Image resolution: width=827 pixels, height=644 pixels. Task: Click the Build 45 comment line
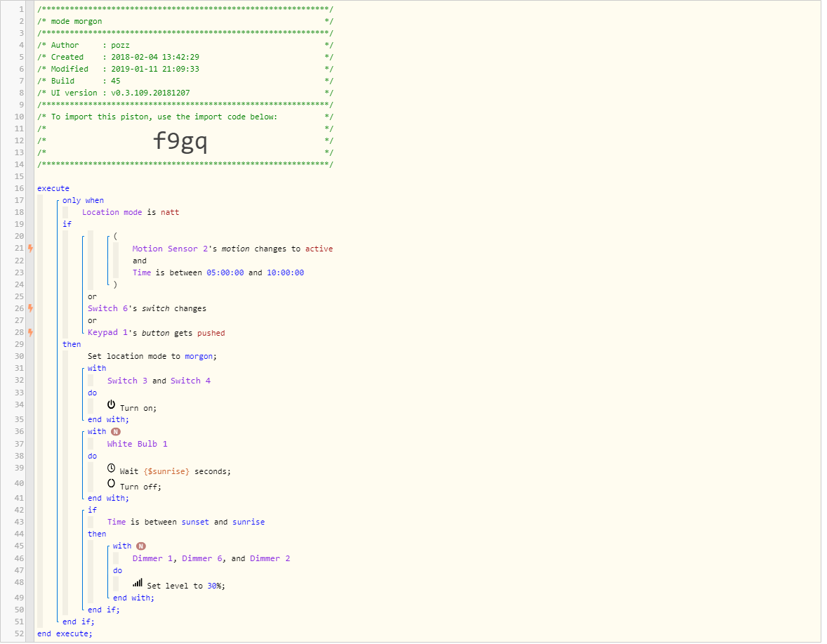(185, 81)
